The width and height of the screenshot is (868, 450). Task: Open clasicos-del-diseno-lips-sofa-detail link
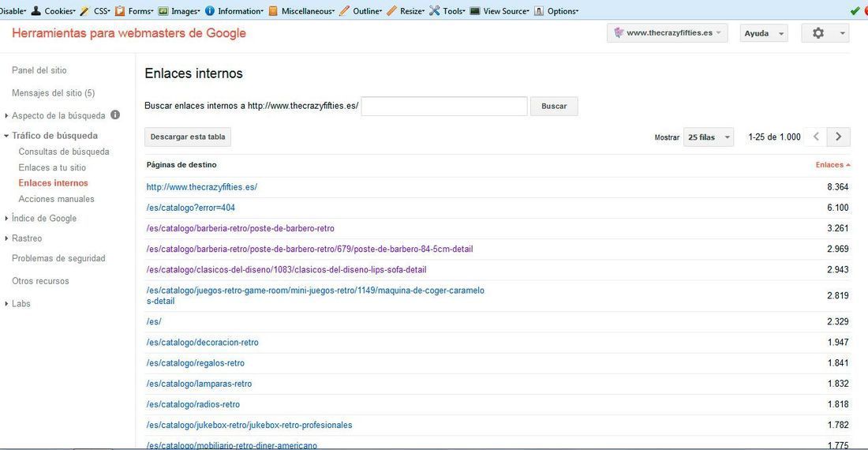coord(286,269)
